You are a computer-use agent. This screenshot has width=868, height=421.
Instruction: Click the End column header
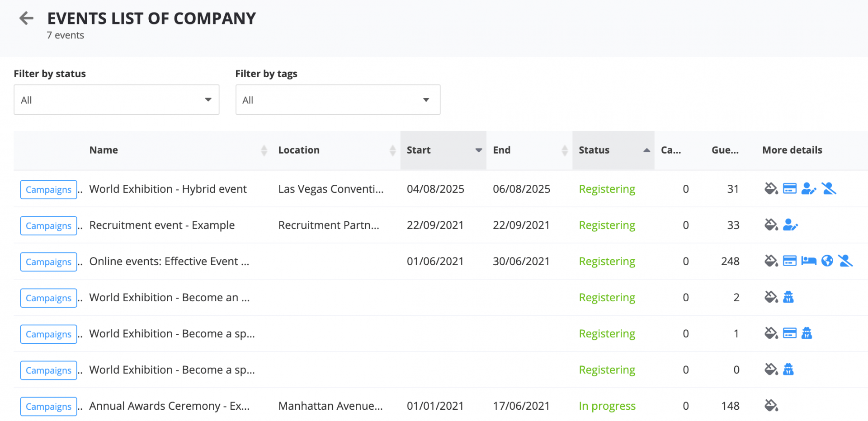(501, 150)
